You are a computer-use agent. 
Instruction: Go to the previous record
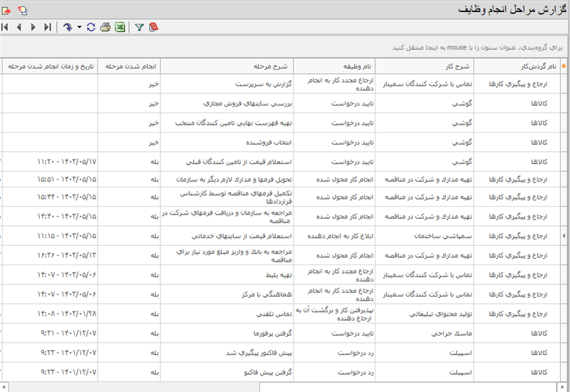[x=19, y=27]
